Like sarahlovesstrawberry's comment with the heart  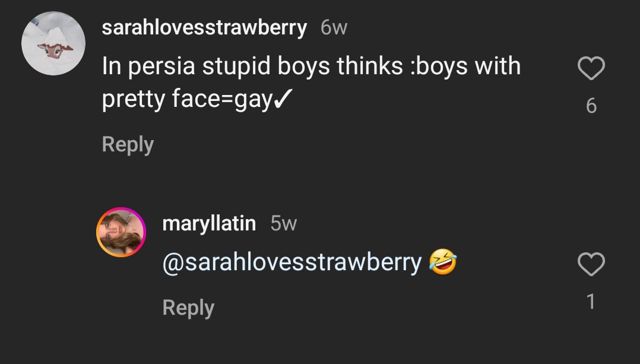[591, 68]
